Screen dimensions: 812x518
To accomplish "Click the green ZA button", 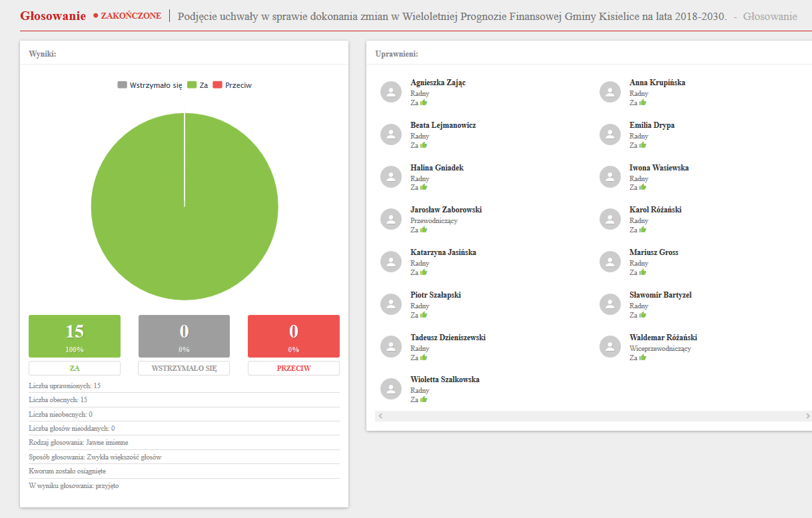I will [75, 368].
